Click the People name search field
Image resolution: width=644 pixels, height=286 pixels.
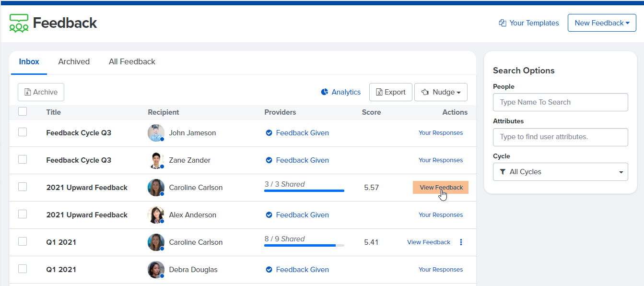560,102
